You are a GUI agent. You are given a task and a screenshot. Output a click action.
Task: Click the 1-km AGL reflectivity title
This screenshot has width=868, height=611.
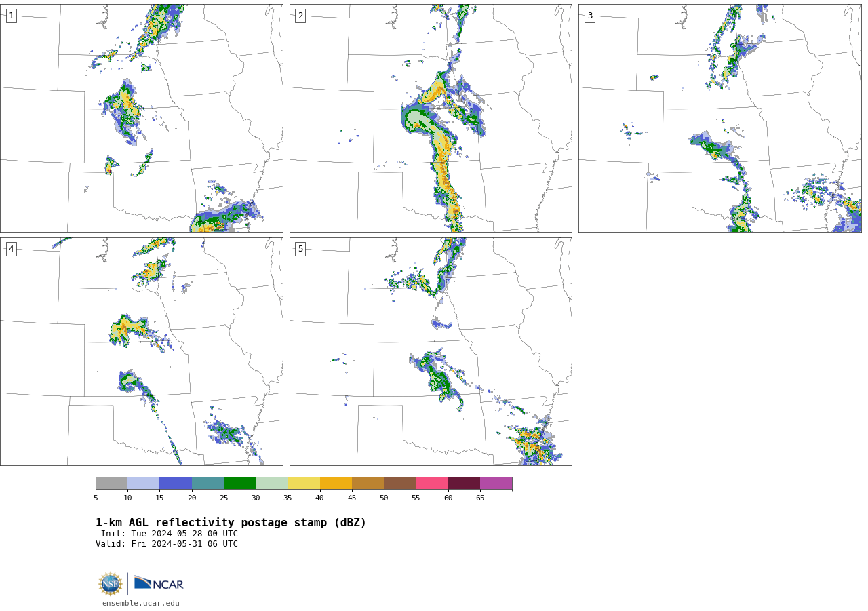pos(231,523)
